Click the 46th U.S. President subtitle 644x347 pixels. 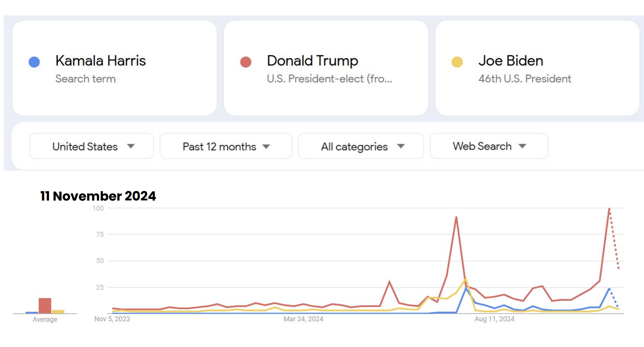pos(525,79)
